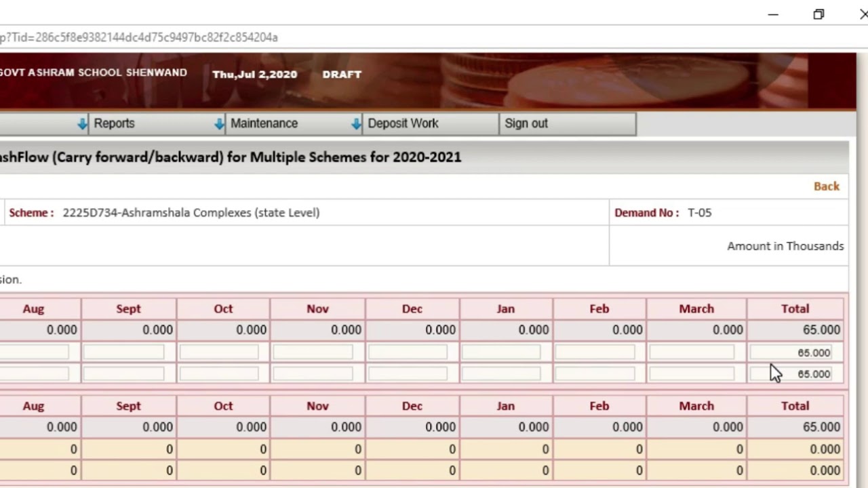Click the 'Total' header of the second table

795,406
